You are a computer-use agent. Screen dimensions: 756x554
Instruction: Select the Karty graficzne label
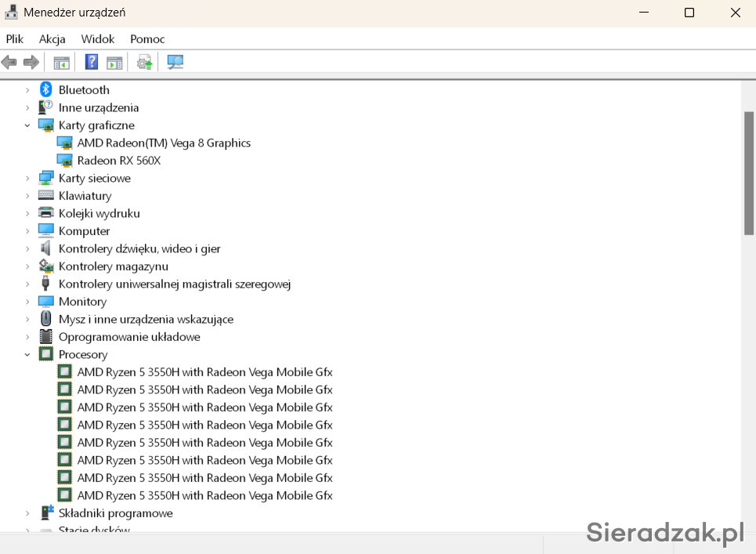(x=96, y=125)
